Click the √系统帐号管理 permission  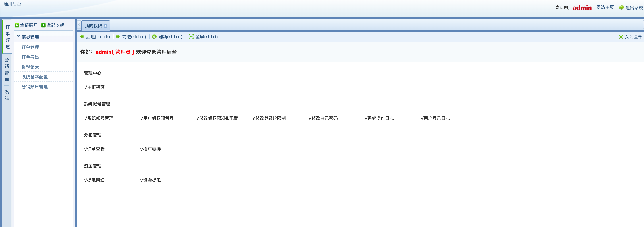pos(99,118)
